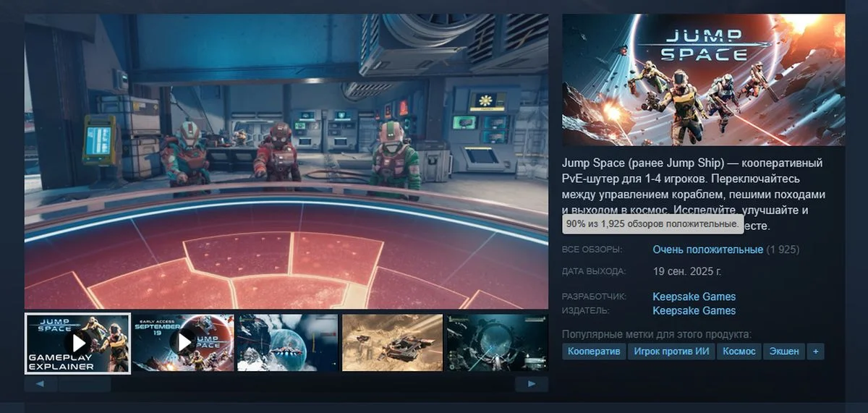868x413 pixels.
Task: Click the review count (1 925)
Action: (x=783, y=250)
